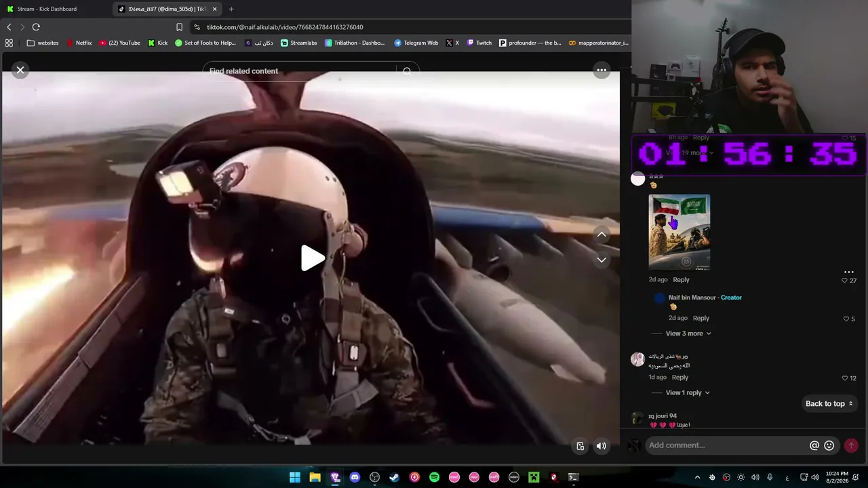Mute the video volume
The height and width of the screenshot is (488, 868).
point(601,446)
